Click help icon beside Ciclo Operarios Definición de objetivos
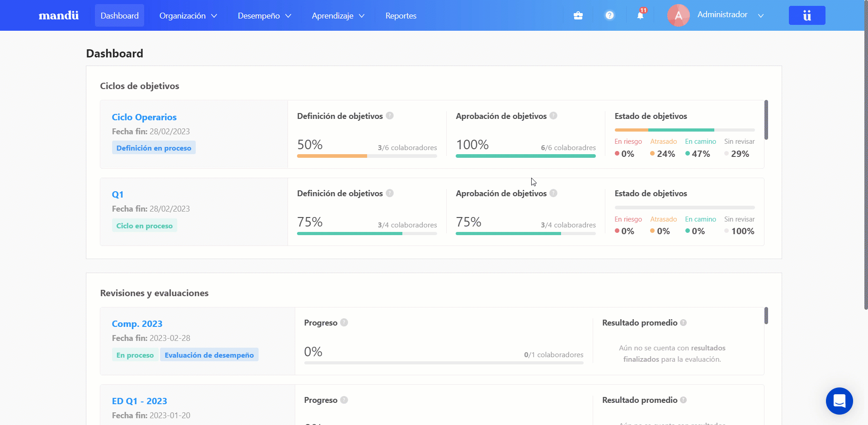The height and width of the screenshot is (425, 868). coord(390,116)
